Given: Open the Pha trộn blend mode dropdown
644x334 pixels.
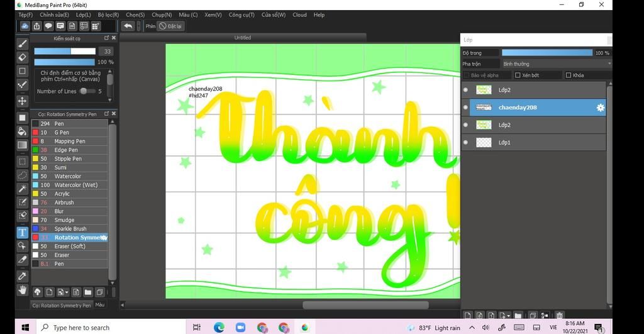Looking at the screenshot, I should [x=557, y=64].
